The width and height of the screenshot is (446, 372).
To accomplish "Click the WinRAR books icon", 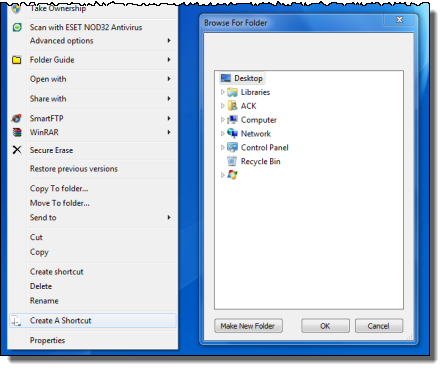I will click(17, 132).
